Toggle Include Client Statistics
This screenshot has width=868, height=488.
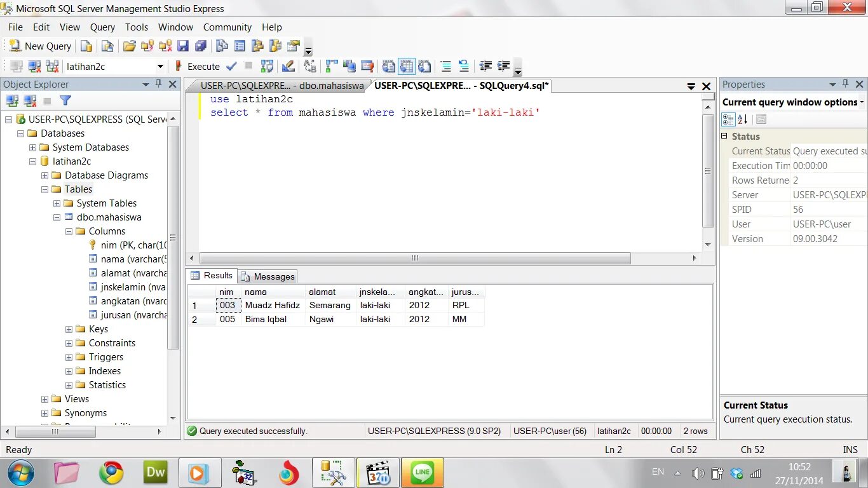[x=349, y=66]
